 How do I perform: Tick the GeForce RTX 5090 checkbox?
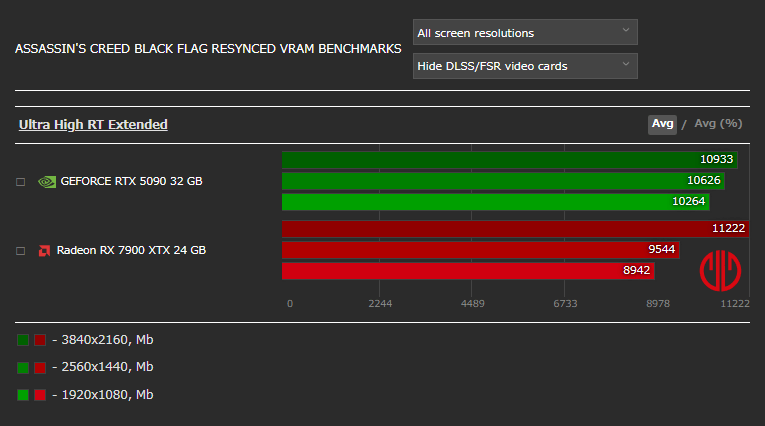pos(20,182)
